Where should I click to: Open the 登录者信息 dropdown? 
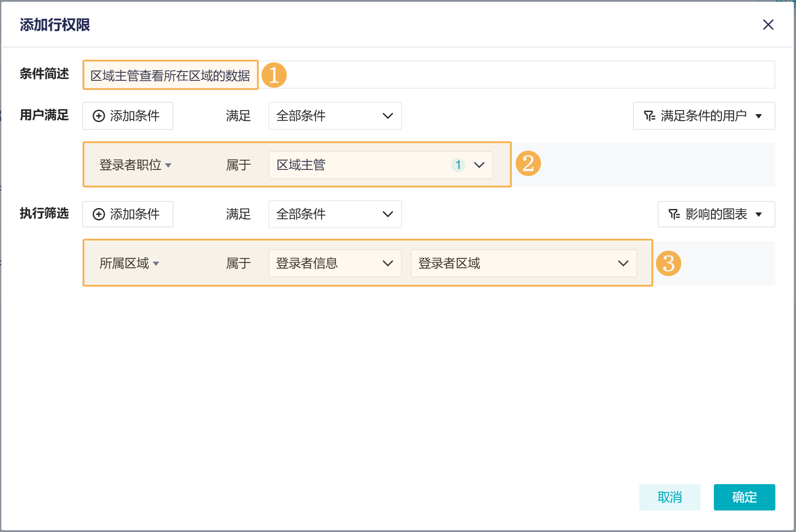pos(335,263)
